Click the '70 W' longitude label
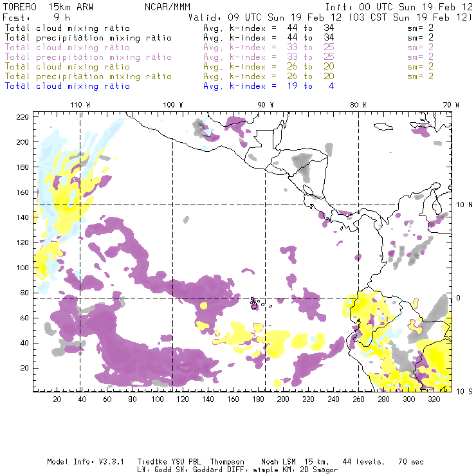476x476 pixels. [451, 105]
